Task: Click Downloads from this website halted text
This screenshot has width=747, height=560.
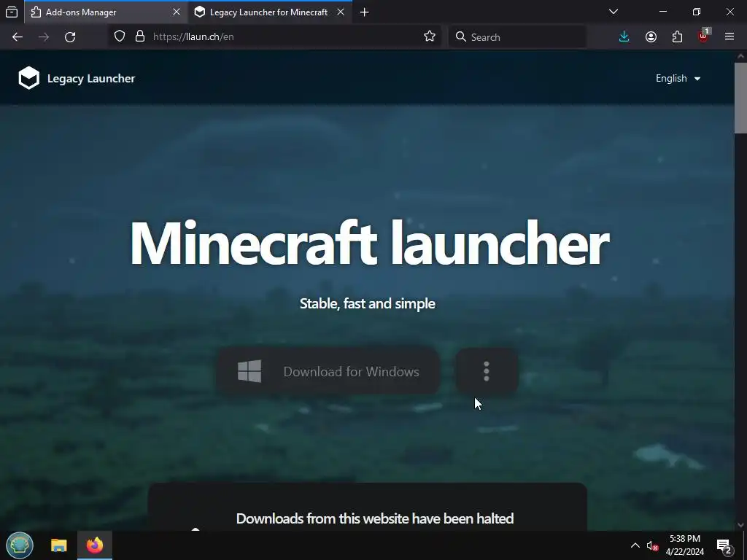Action: (x=375, y=518)
